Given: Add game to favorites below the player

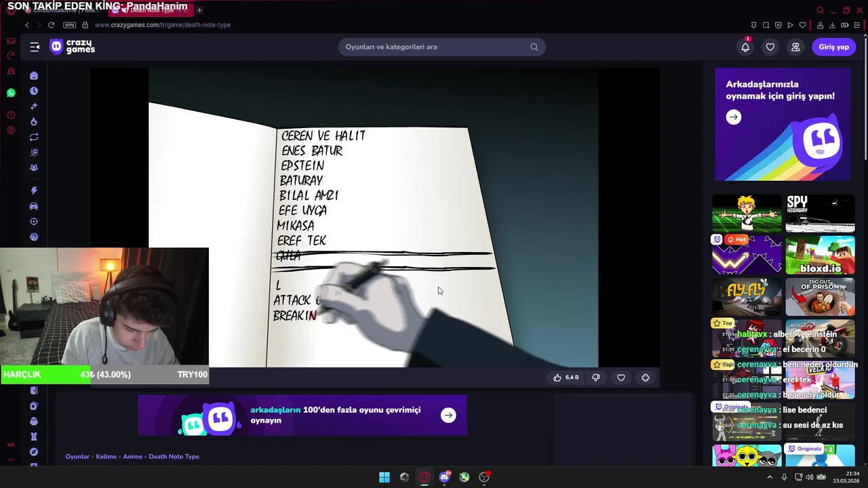Looking at the screenshot, I should tap(621, 378).
